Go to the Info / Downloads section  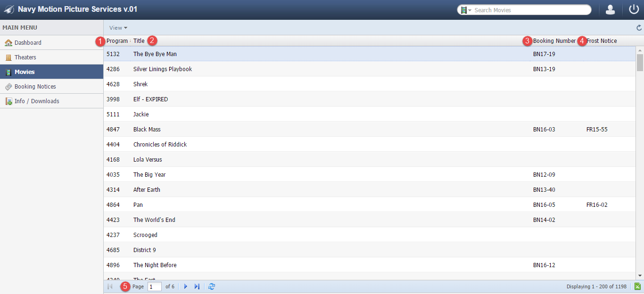(x=37, y=101)
